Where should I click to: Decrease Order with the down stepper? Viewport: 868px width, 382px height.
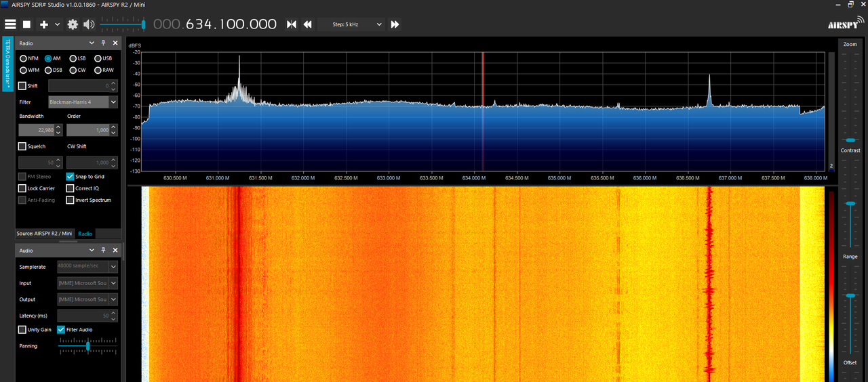(114, 133)
